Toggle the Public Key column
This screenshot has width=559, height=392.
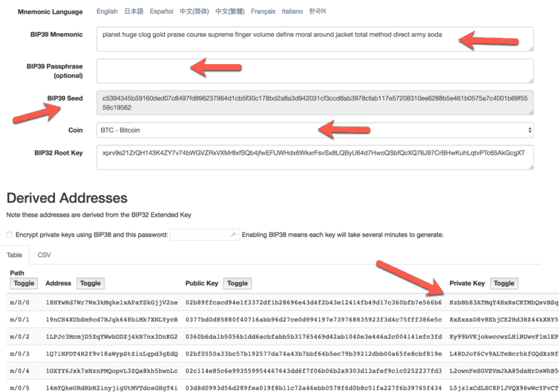click(237, 283)
